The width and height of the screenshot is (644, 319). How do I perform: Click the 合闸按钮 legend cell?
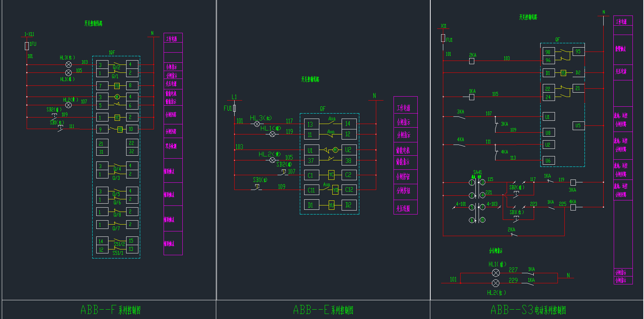tap(405, 177)
